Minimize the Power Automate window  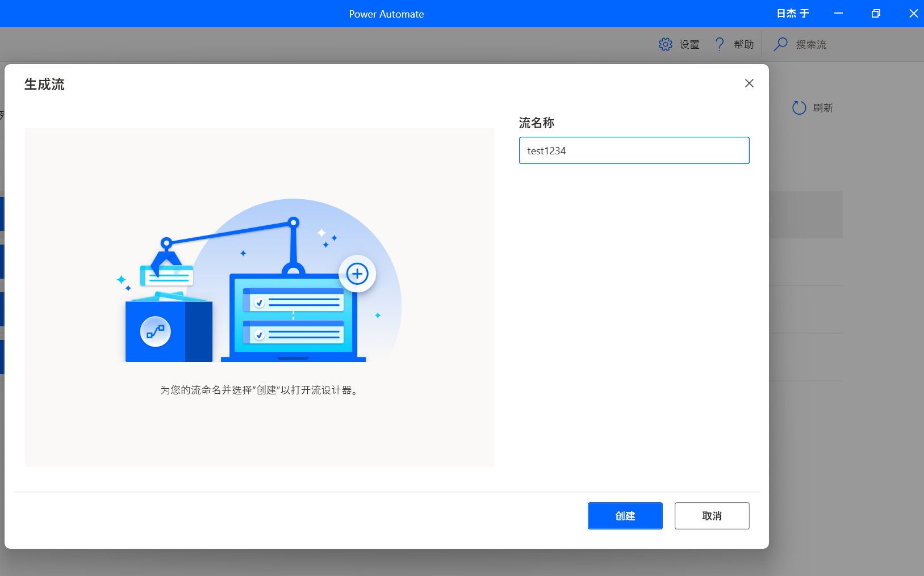click(x=838, y=14)
